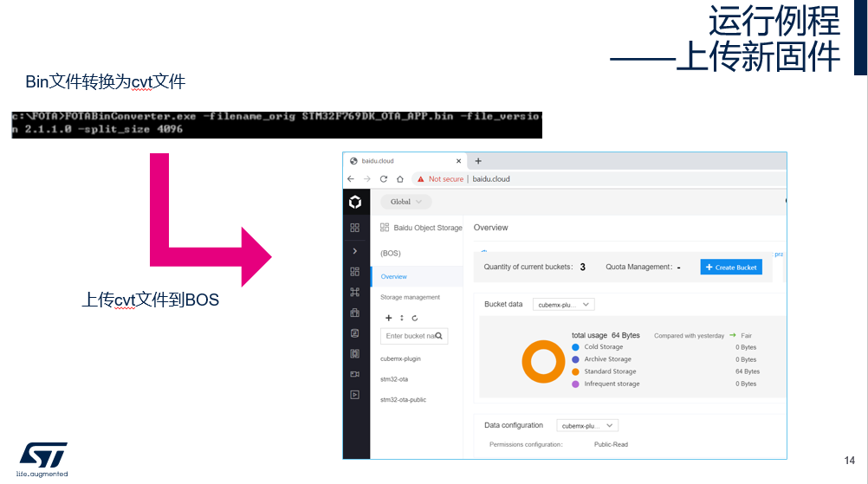Open Storage management section
868x484 pixels.
tap(411, 297)
